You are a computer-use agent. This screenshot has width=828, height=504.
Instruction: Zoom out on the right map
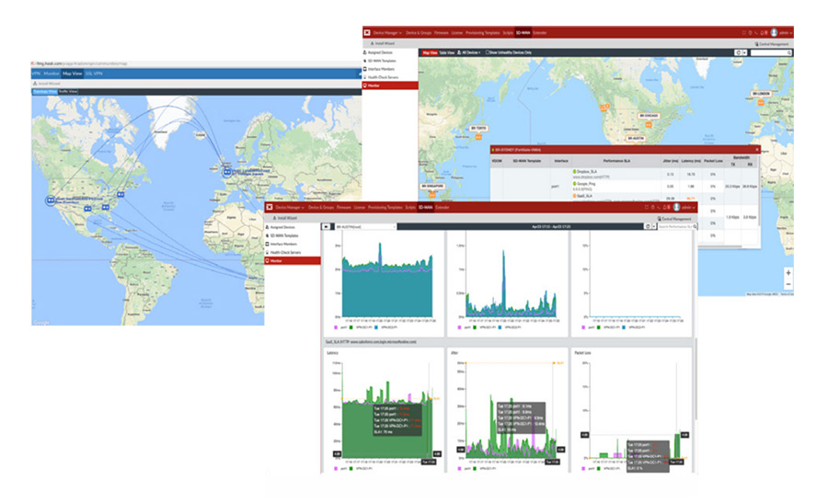[788, 284]
